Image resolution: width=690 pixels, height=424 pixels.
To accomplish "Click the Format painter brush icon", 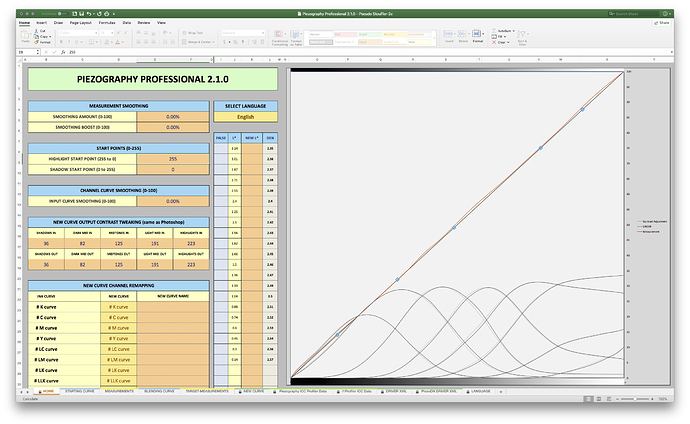I will (x=37, y=42).
